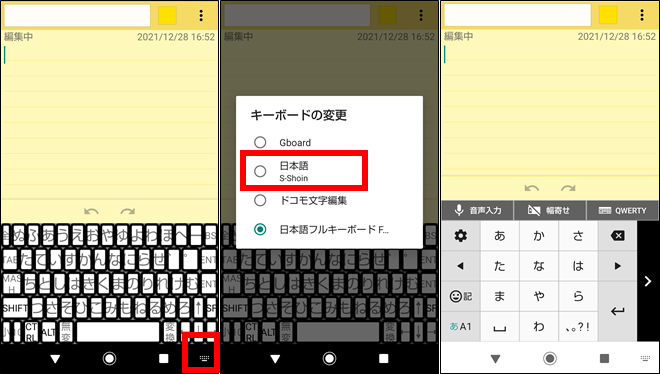Tap the recents square in left screen's navigation bar
The width and height of the screenshot is (660, 374).
coord(164,358)
